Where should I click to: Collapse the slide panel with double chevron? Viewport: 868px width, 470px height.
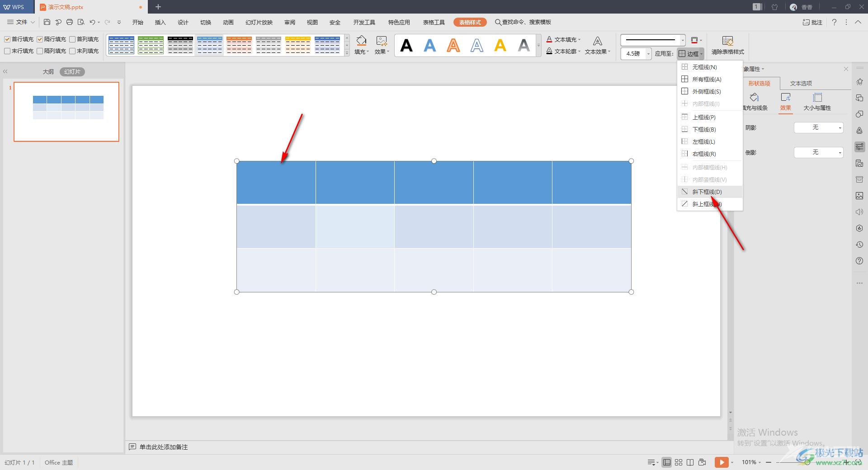(x=5, y=71)
